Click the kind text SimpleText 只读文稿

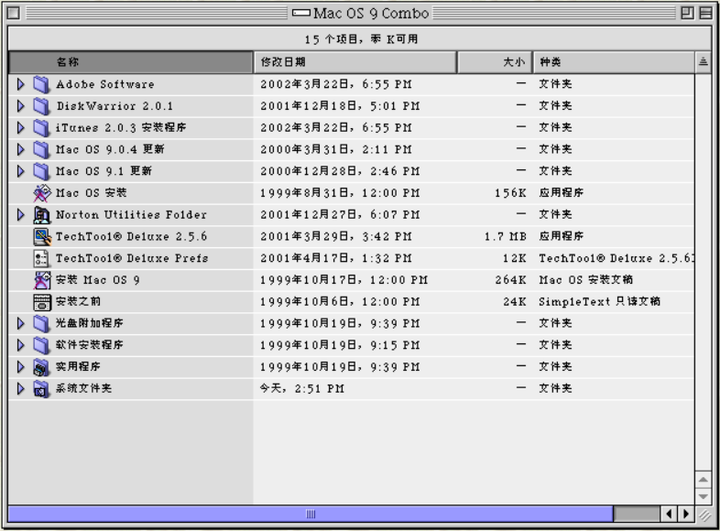(600, 302)
